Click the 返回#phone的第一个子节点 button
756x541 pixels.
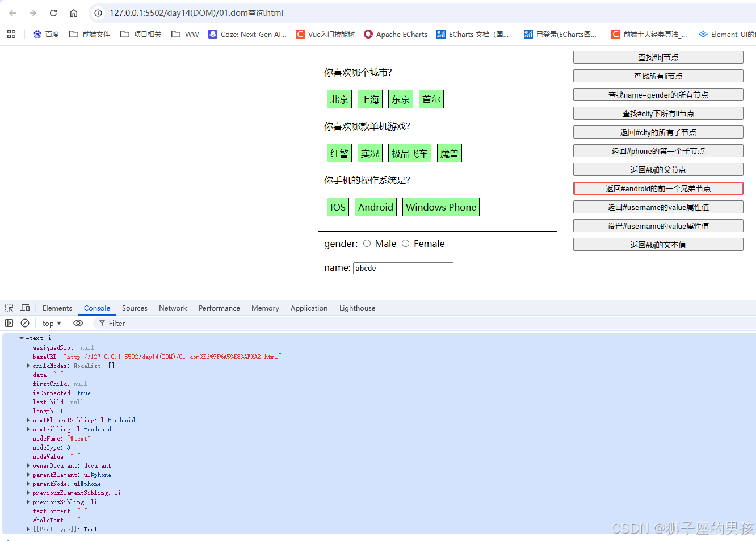coord(658,151)
